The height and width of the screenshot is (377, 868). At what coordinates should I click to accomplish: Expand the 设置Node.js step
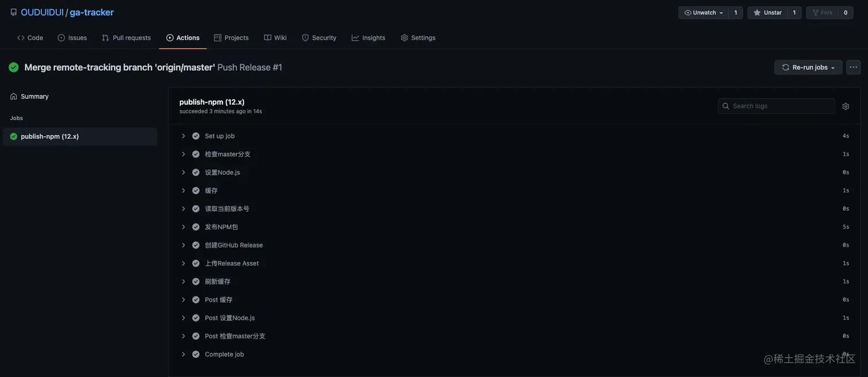184,172
